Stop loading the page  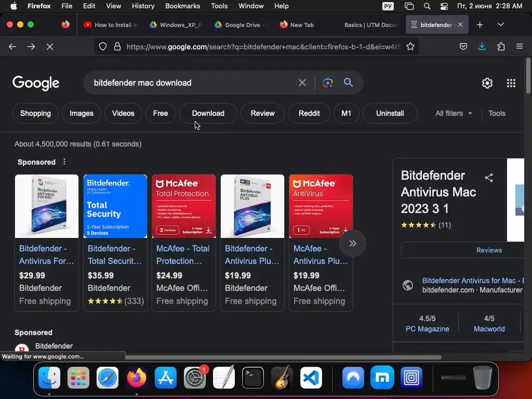coord(50,46)
